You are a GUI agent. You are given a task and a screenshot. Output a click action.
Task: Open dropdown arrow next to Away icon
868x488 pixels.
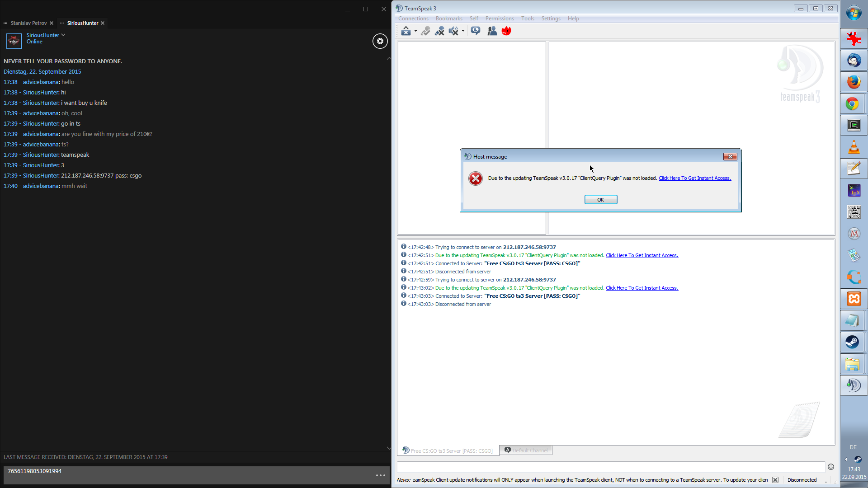click(415, 31)
